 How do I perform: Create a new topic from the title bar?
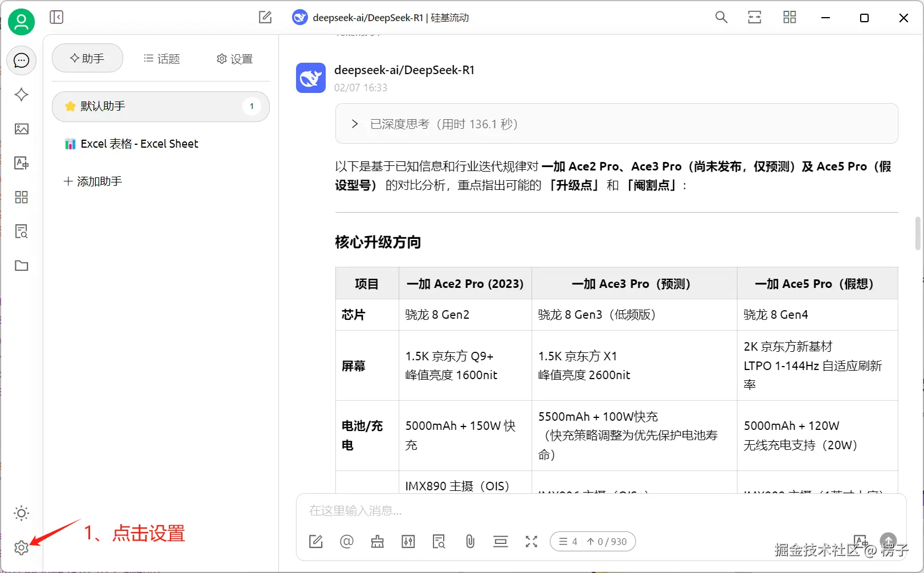[265, 17]
